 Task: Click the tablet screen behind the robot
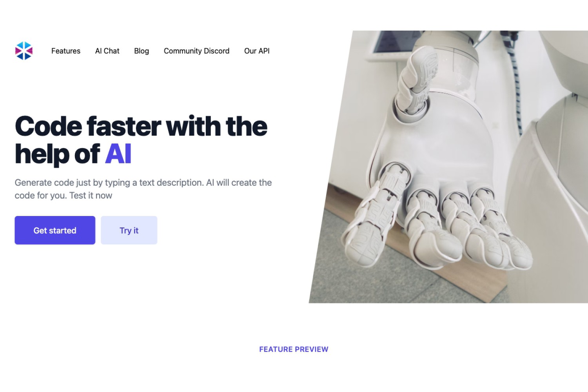(388, 43)
